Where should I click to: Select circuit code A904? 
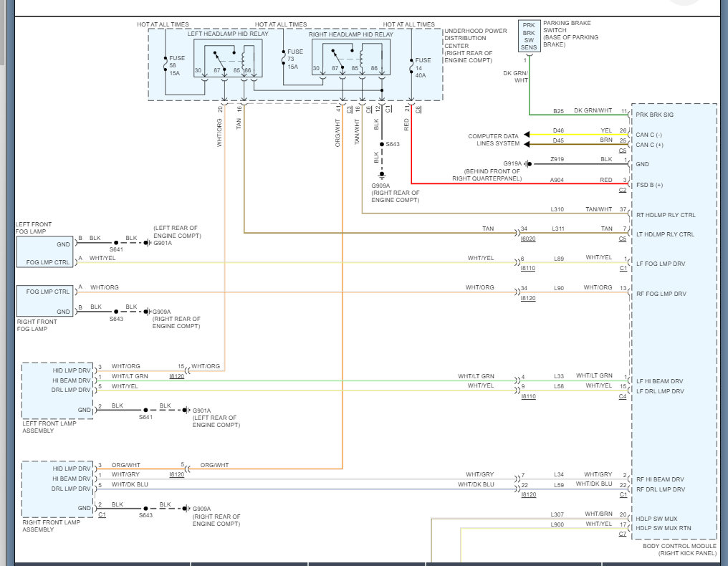pyautogui.click(x=557, y=180)
